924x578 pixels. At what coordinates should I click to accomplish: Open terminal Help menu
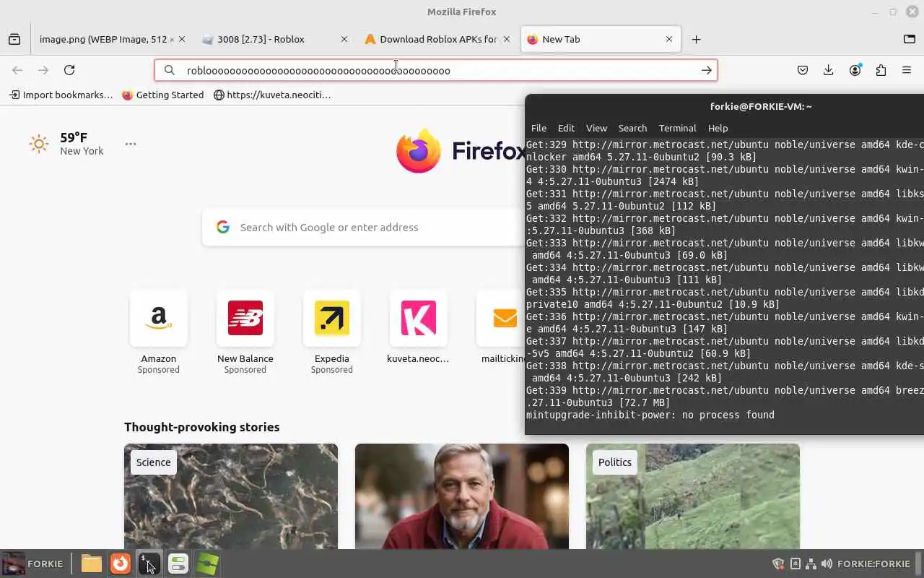coord(718,128)
